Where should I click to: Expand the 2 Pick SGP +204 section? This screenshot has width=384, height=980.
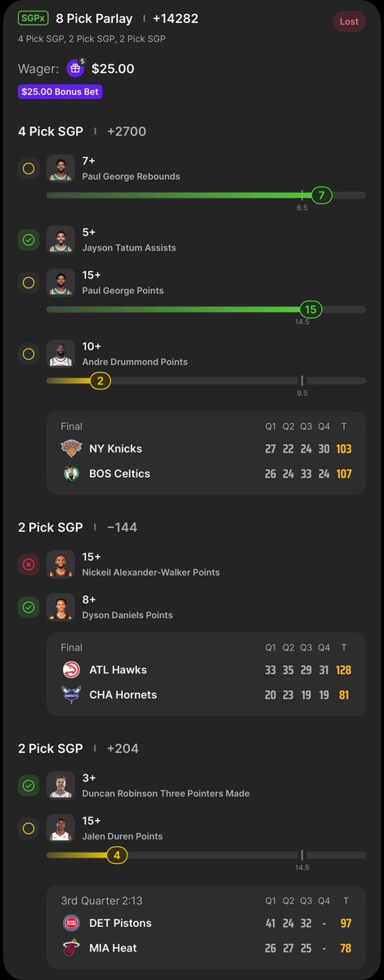[79, 749]
